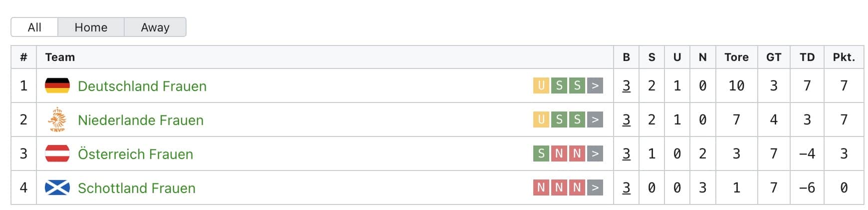Click the Austria flag icon
This screenshot has width=868, height=210.
57,153
